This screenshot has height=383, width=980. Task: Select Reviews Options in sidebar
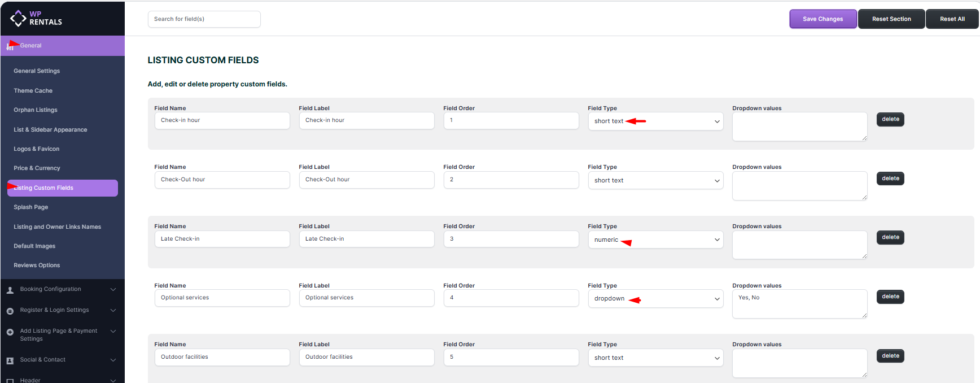tap(37, 266)
